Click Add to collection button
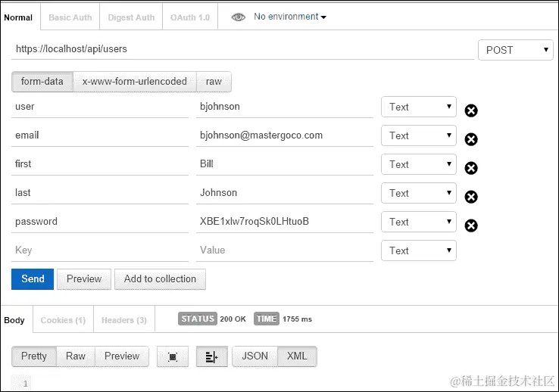559x392 pixels. (x=160, y=279)
